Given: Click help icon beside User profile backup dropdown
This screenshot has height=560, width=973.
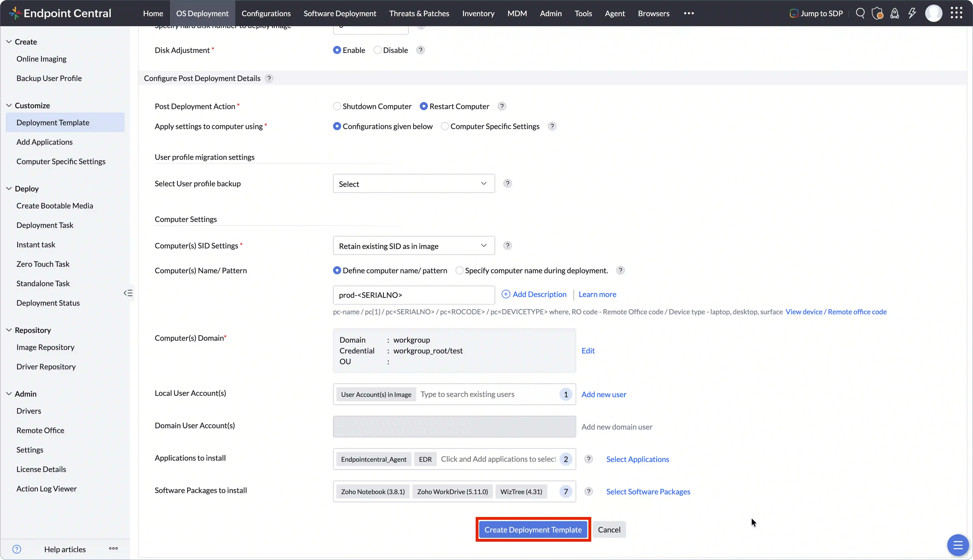Looking at the screenshot, I should (x=507, y=183).
